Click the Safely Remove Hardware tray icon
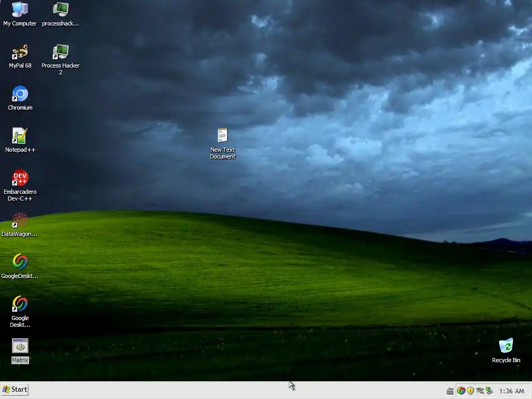The image size is (532, 399). point(489,391)
